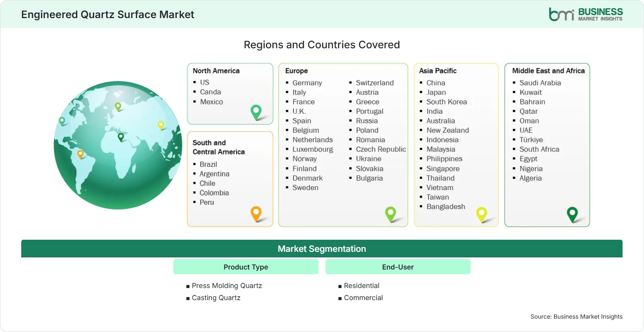
Task: Click the Middle East and Africa heading
Action: tap(548, 71)
